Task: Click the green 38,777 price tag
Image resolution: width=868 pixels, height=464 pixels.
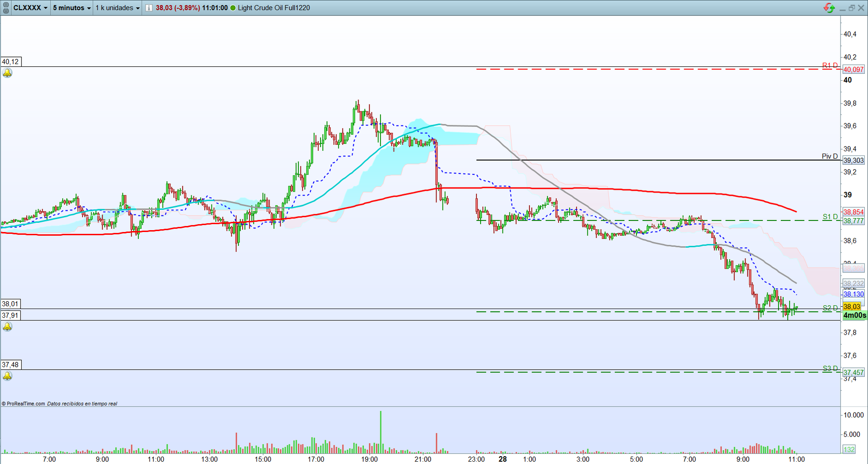Action: [x=854, y=221]
